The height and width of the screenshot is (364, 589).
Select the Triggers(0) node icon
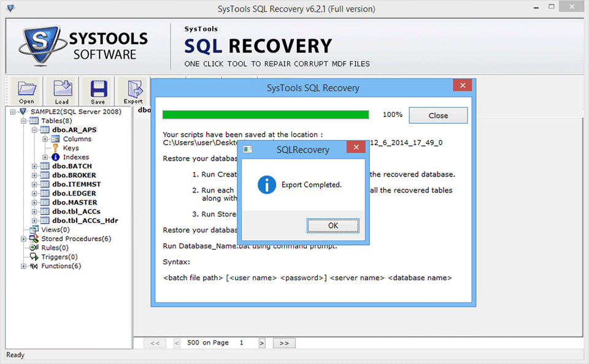[x=33, y=257]
